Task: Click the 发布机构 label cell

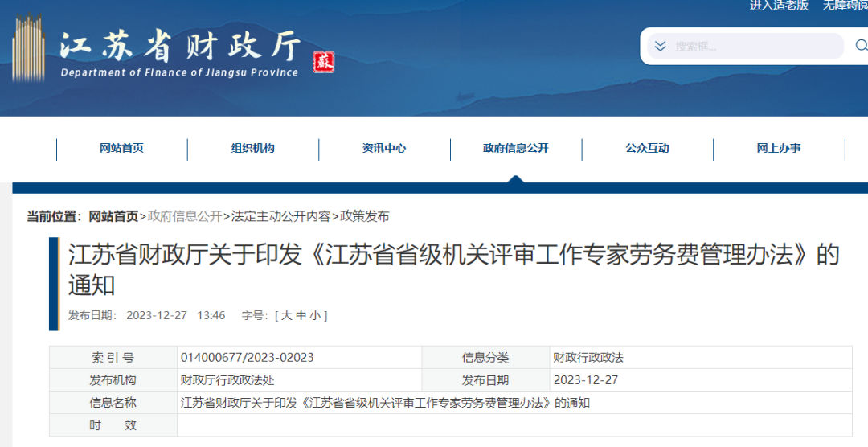Action: (113, 380)
